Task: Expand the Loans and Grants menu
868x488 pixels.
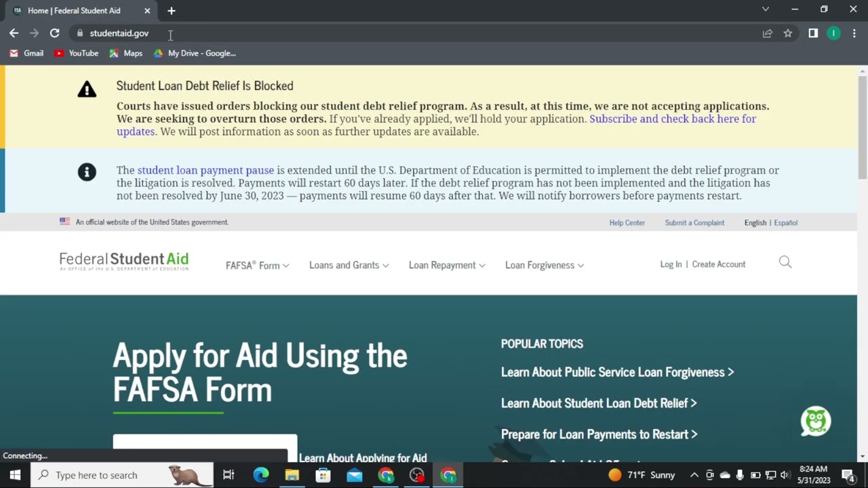Action: [x=349, y=265]
